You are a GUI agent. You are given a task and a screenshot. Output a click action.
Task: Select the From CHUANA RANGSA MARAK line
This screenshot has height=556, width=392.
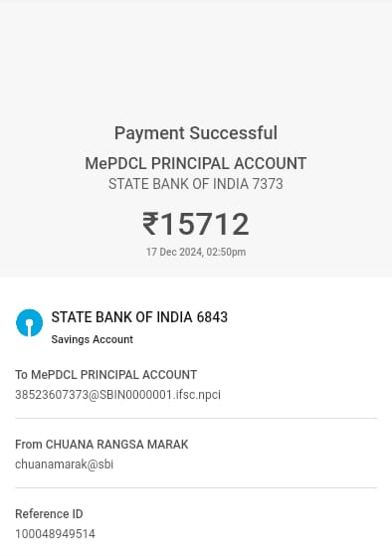coord(101,445)
